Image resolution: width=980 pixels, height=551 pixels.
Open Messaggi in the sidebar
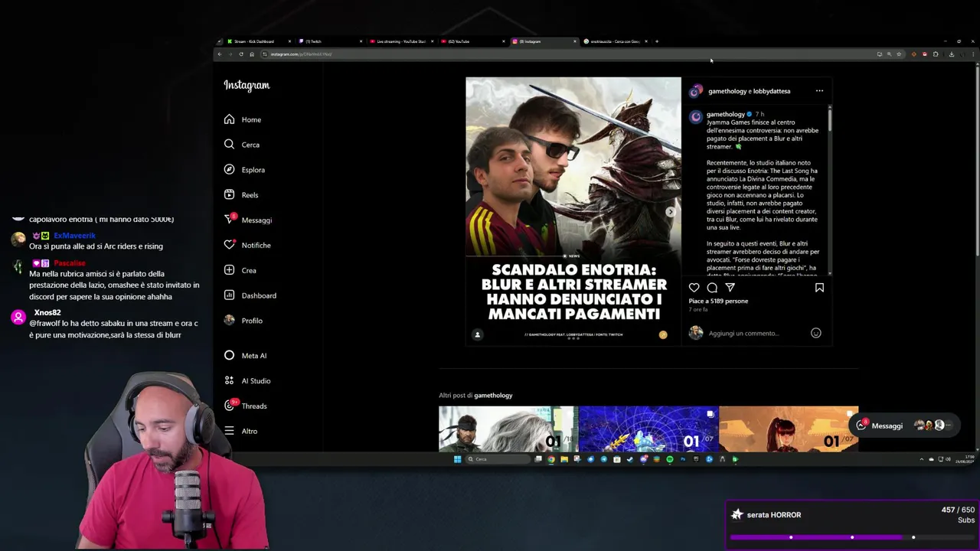point(248,220)
